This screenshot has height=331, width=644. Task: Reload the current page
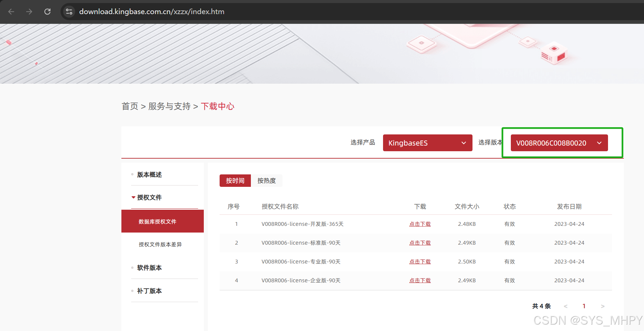pos(47,11)
